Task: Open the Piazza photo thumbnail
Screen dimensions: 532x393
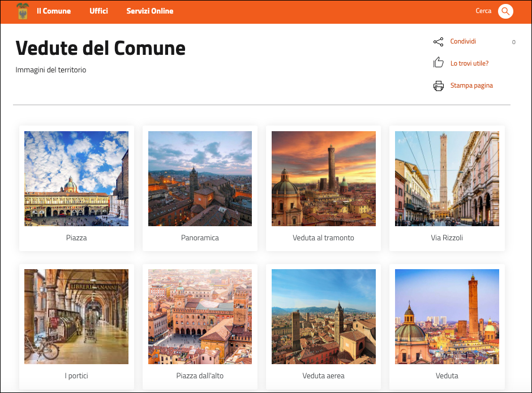Action: tap(76, 179)
